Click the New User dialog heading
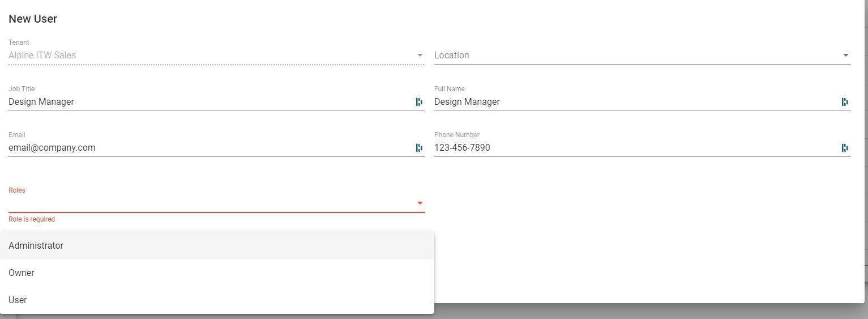The width and height of the screenshot is (868, 319). [33, 19]
